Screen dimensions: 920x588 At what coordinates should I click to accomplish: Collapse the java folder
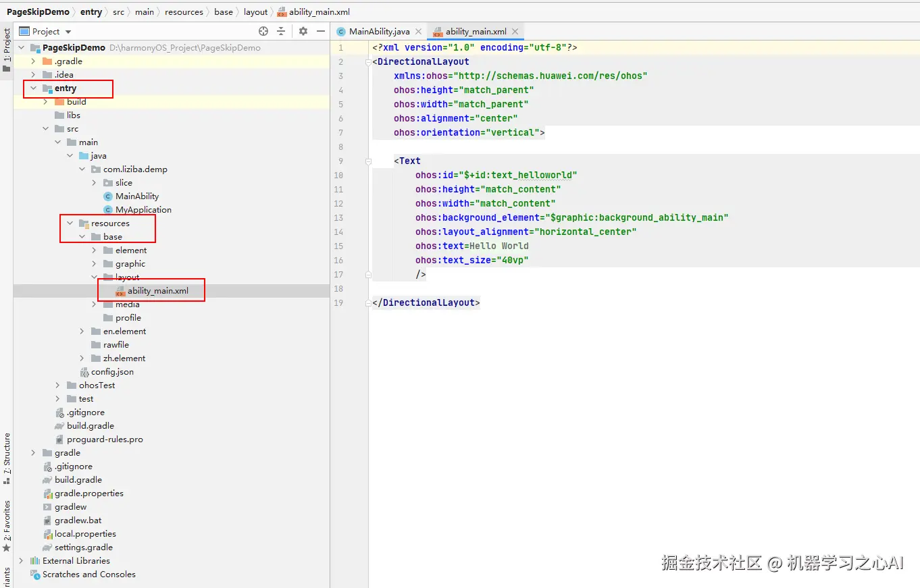tap(70, 156)
